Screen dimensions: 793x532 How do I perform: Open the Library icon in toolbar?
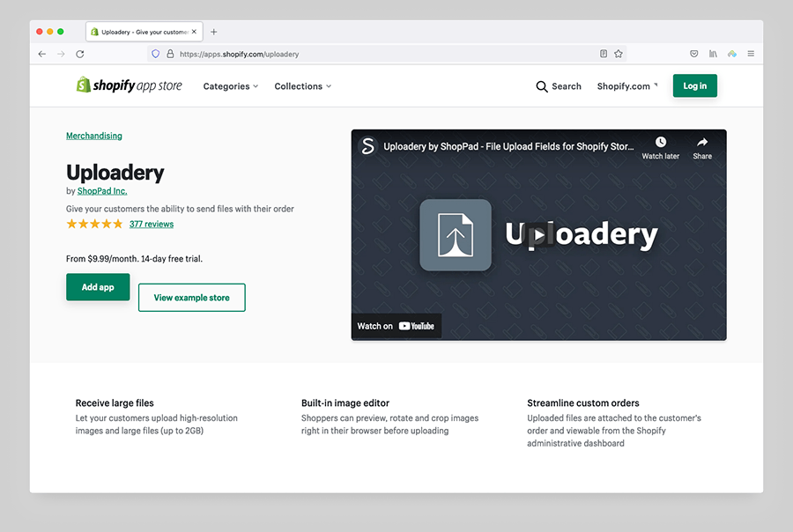pyautogui.click(x=713, y=54)
